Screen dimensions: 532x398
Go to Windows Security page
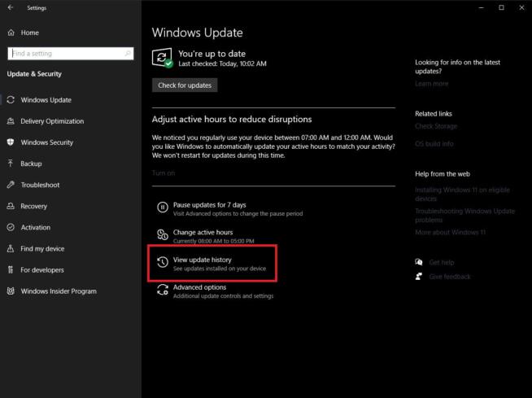[47, 142]
